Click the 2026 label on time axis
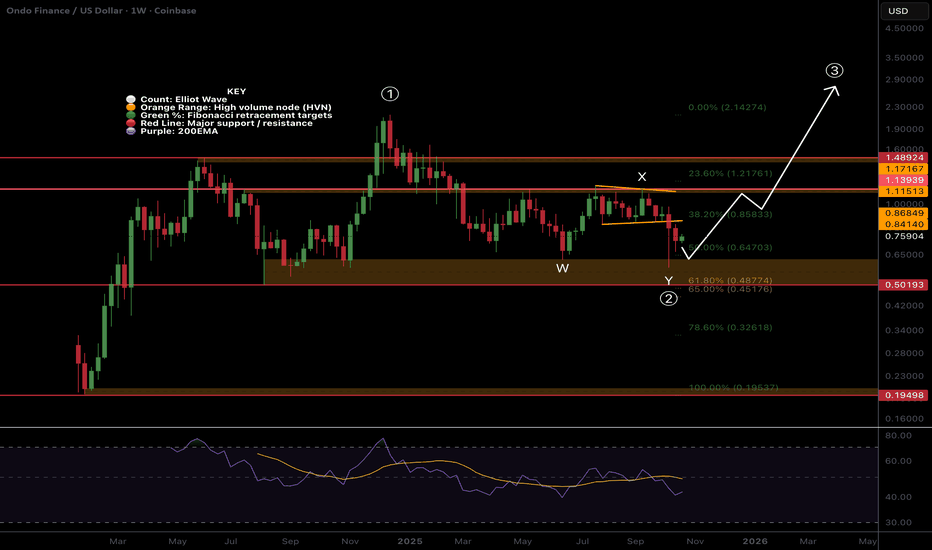 [756, 541]
